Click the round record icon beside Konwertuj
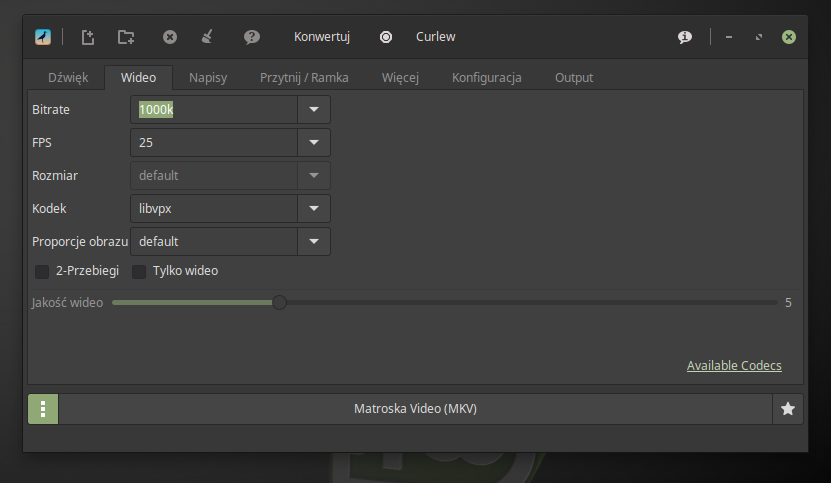This screenshot has width=831, height=483. pyautogui.click(x=386, y=37)
